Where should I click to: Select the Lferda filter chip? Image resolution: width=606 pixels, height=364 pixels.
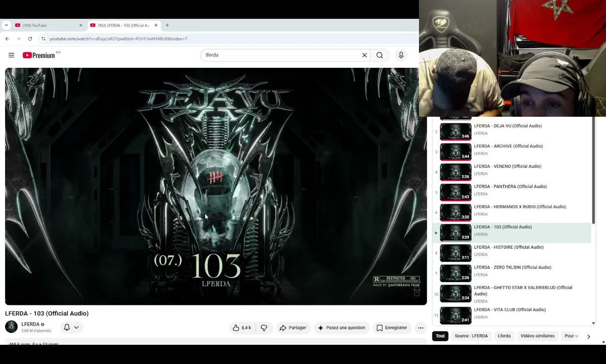(x=504, y=336)
